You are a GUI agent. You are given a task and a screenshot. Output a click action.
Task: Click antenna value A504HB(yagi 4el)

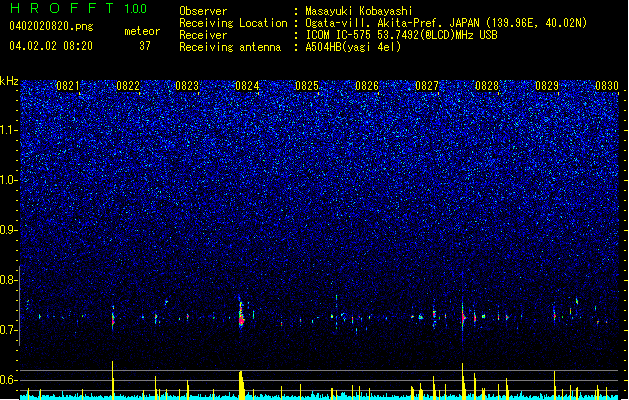click(353, 47)
